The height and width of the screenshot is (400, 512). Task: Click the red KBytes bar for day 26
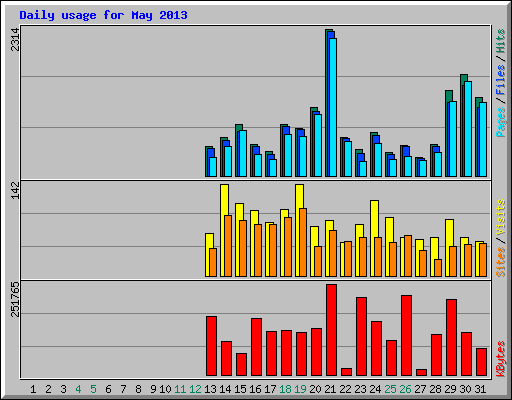pyautogui.click(x=406, y=336)
